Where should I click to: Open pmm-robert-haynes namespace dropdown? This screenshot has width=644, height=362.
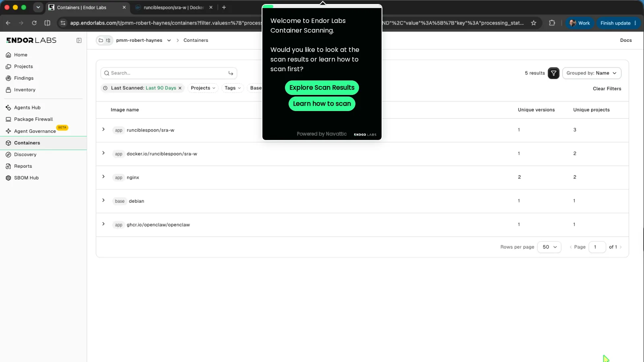click(143, 40)
